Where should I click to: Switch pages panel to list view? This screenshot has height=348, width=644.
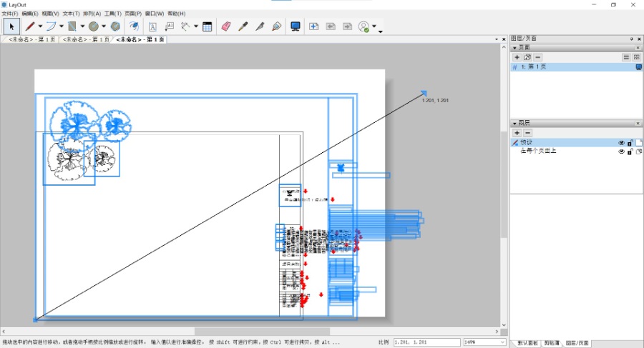[626, 57]
